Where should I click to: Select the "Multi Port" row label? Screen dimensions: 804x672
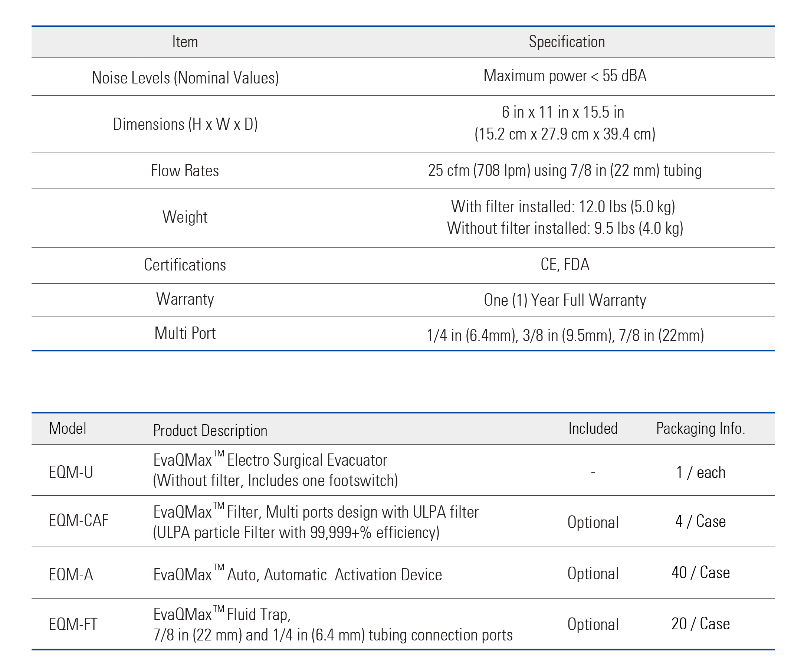point(185,333)
